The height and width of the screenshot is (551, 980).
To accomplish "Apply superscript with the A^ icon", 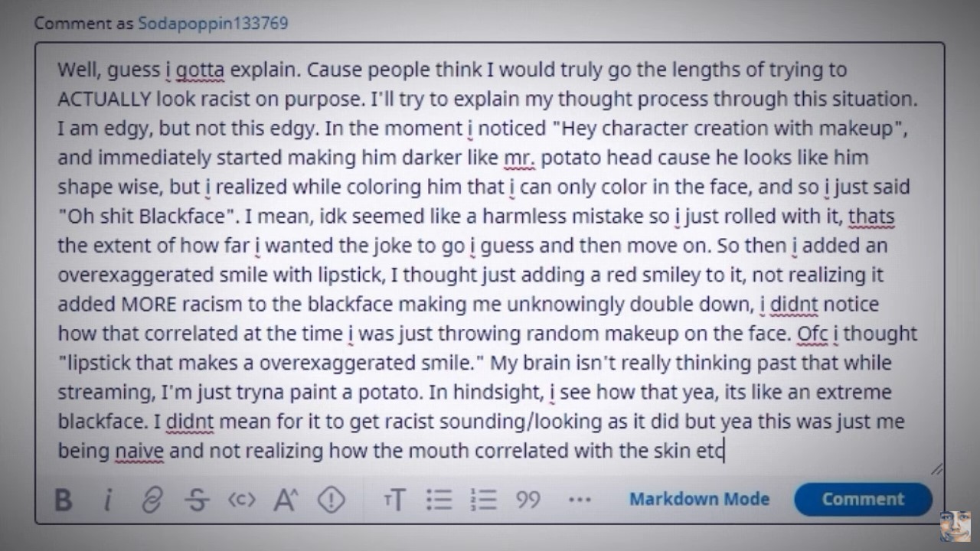I will (x=286, y=500).
